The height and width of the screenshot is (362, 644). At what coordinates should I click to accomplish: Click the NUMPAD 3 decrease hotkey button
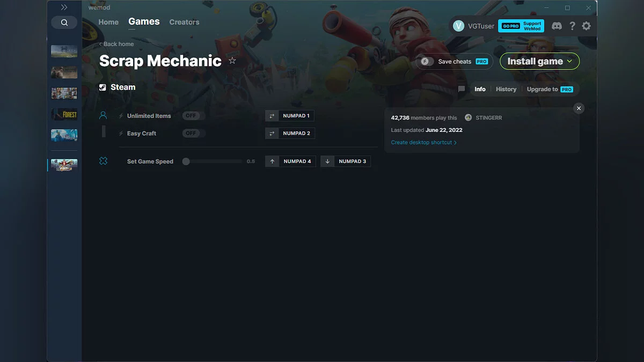[x=346, y=161]
